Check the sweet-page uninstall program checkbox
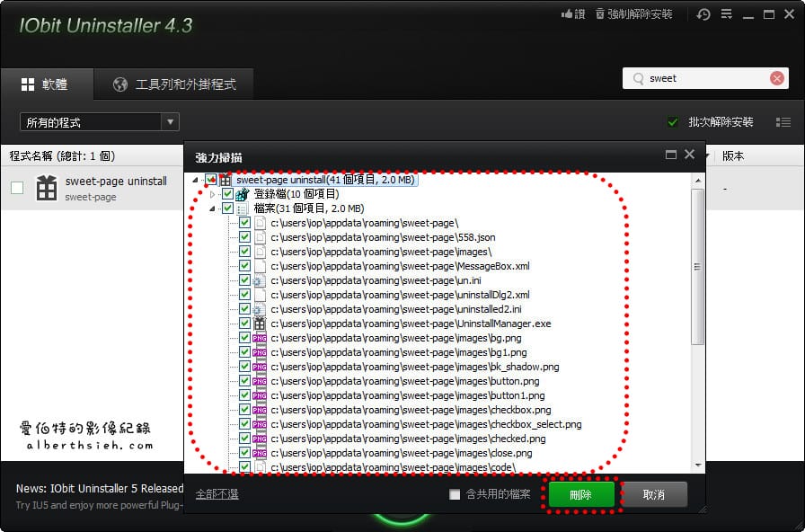This screenshot has width=805, height=532. (x=17, y=188)
